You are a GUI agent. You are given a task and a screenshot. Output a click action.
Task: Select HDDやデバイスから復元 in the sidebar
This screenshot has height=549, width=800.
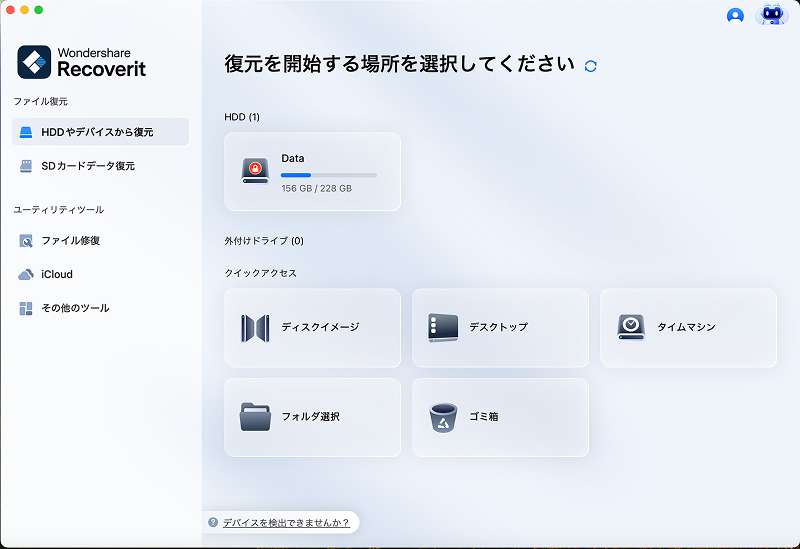97,132
